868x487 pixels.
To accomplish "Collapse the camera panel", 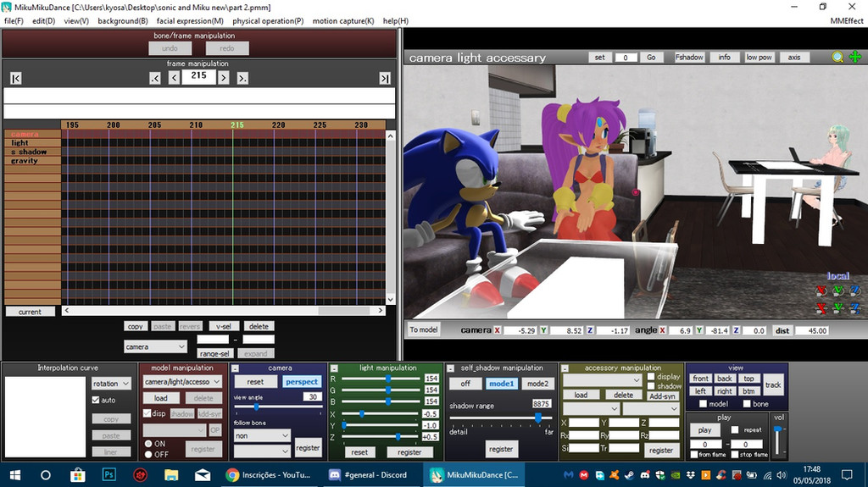I will point(236,368).
